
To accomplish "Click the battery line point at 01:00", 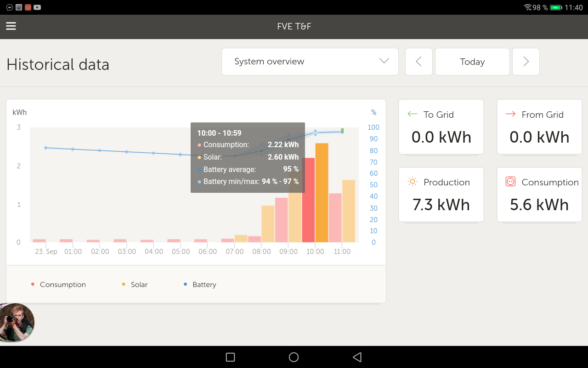I will 73,149.
